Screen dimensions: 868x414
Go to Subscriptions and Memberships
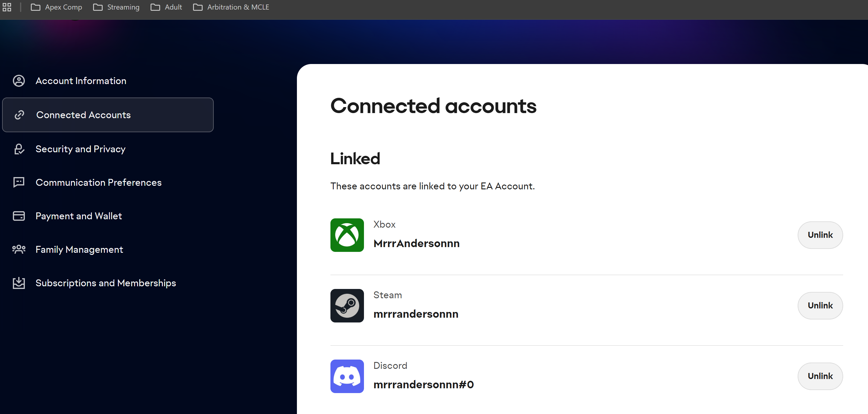105,283
